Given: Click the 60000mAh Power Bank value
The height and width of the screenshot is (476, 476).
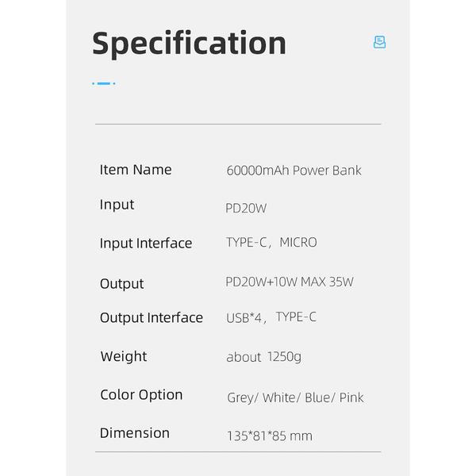Looking at the screenshot, I should click(x=294, y=171).
